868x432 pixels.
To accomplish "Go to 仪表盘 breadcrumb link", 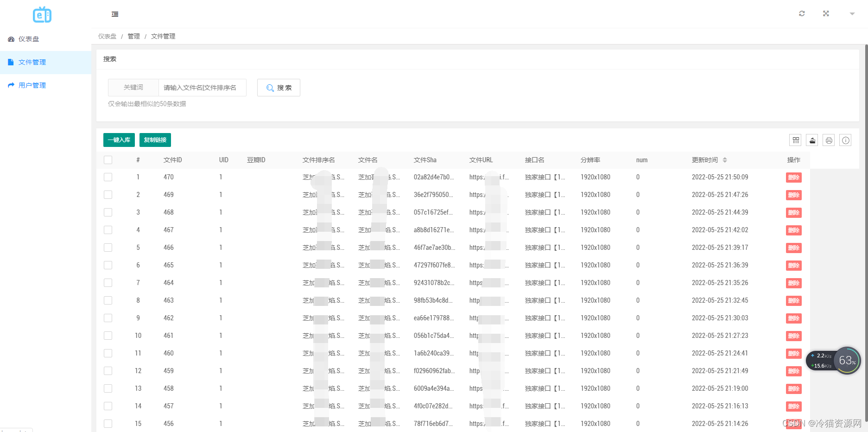I will pos(107,36).
